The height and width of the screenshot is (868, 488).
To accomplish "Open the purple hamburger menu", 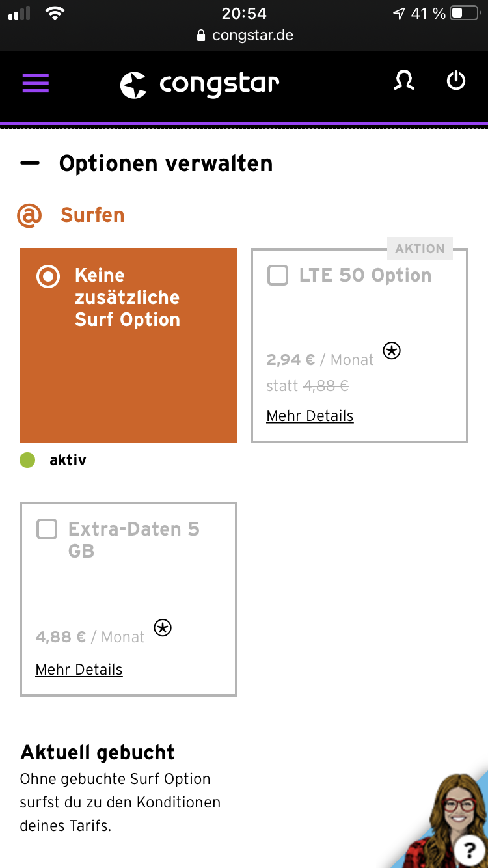I will [36, 83].
